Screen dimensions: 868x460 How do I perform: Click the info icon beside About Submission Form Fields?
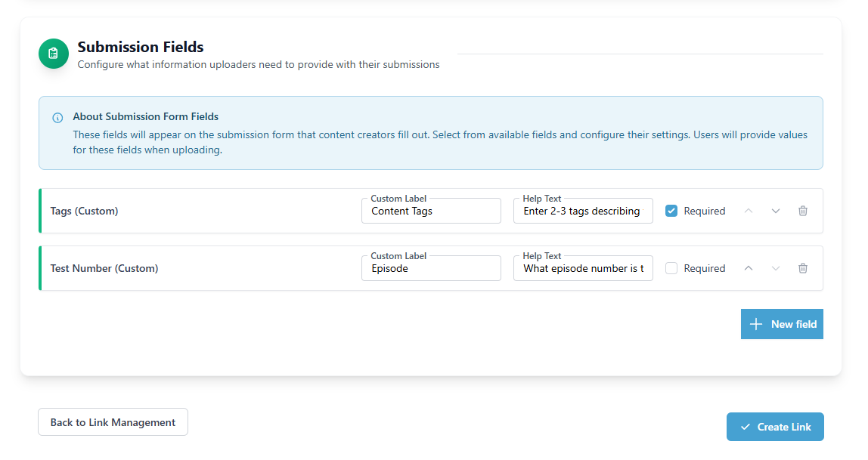[57, 118]
